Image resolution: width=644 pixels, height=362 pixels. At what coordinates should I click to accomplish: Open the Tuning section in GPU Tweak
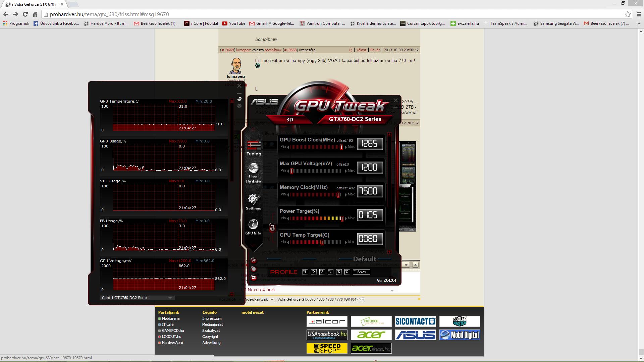[x=254, y=148]
